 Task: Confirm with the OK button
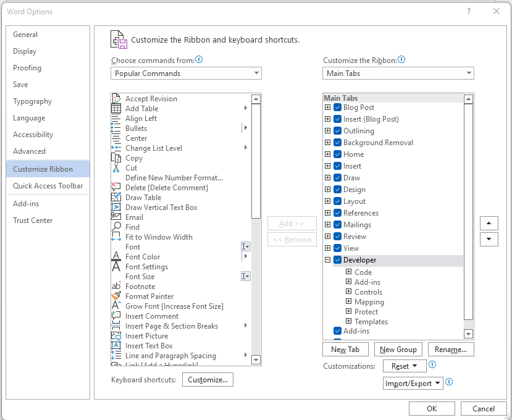coord(432,408)
